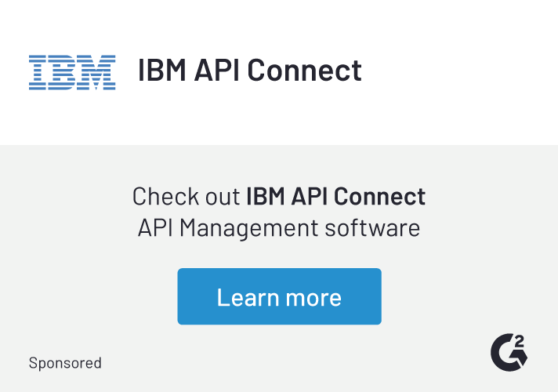
Task: Click the G2 logo badge
Action: click(508, 352)
